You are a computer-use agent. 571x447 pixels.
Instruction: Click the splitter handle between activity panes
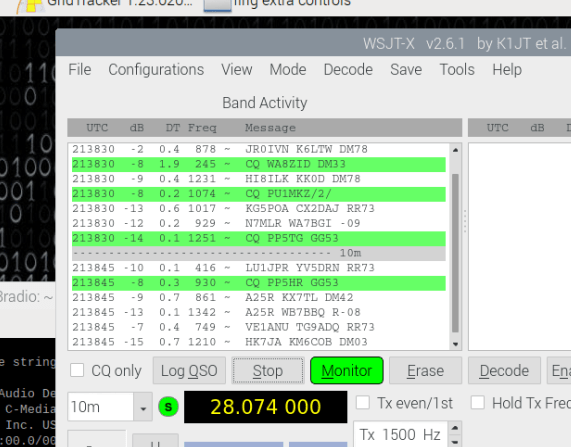tap(465, 221)
